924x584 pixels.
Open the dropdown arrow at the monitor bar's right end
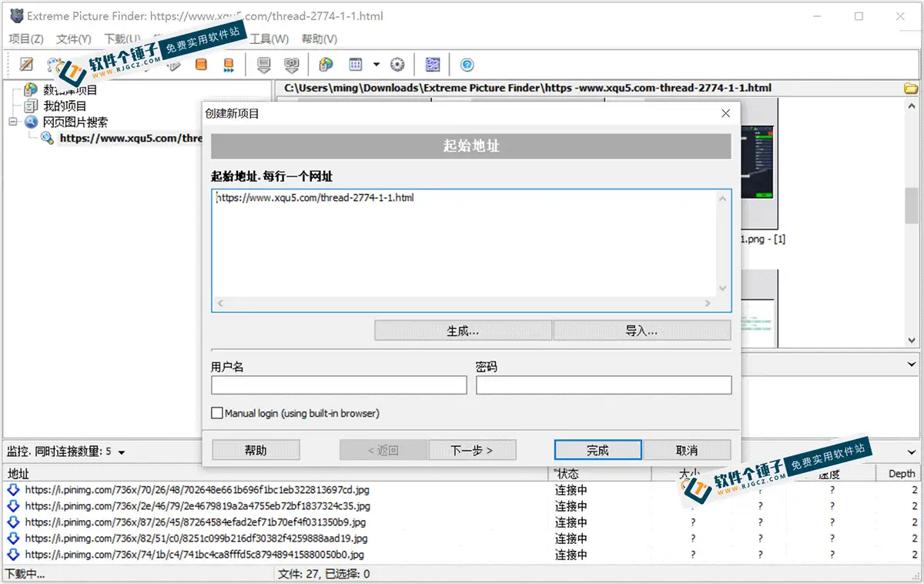coord(911,451)
